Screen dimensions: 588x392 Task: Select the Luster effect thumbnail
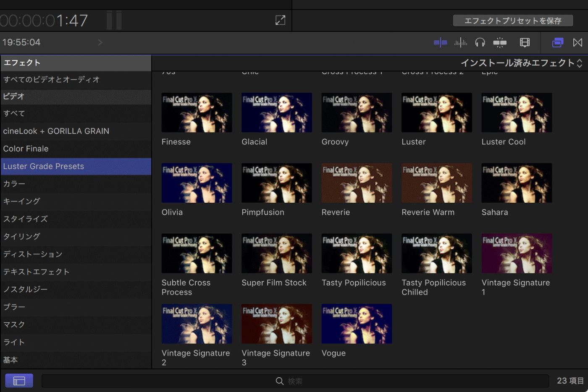tap(437, 112)
